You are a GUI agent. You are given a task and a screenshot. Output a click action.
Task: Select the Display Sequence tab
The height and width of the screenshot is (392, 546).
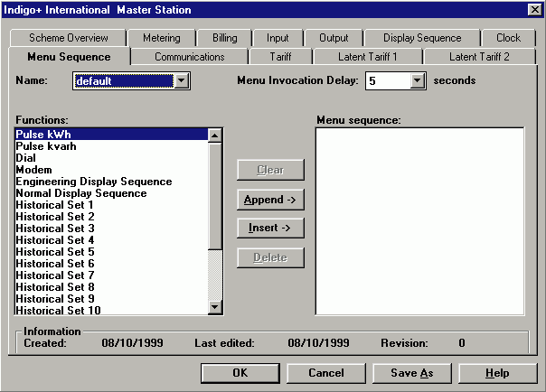pos(422,38)
